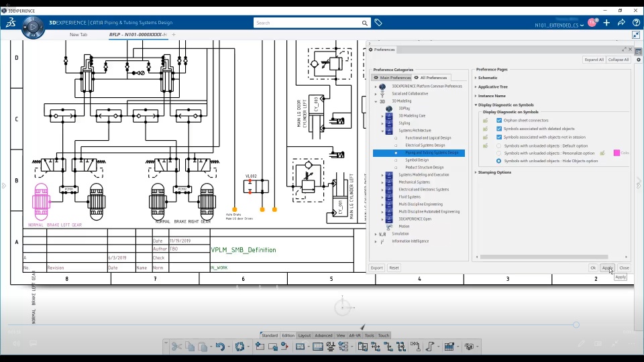The width and height of the screenshot is (644, 362).
Task: Select unloaded objects Hide Objects option radio
Action: pos(499,161)
